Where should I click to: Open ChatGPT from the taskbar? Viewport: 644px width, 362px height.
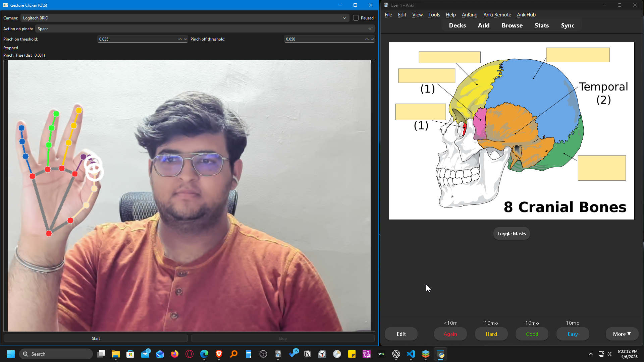[x=396, y=354]
